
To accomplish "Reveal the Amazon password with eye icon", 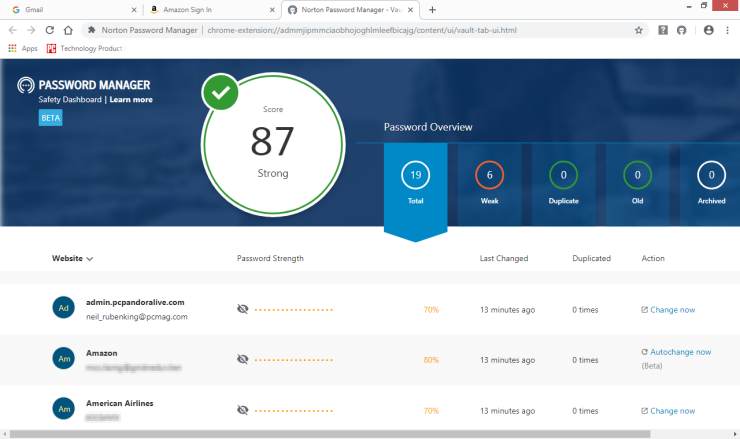I will click(243, 359).
